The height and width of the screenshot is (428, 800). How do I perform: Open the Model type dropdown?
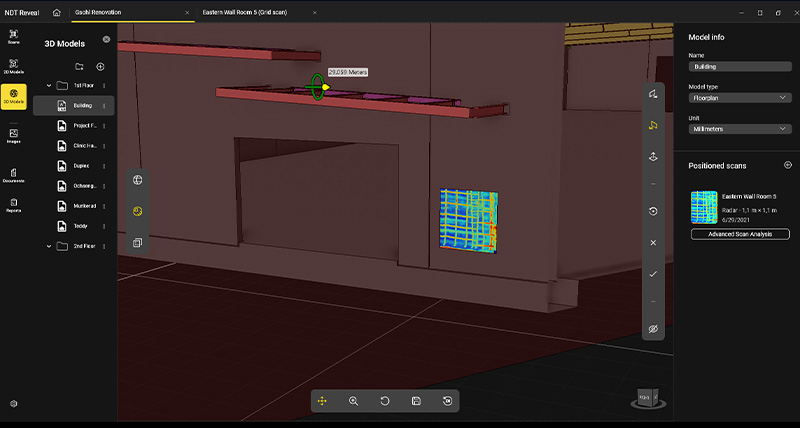739,98
